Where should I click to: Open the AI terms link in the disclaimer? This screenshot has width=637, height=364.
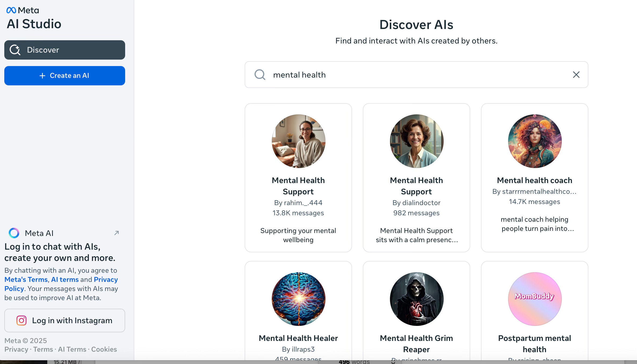click(65, 279)
